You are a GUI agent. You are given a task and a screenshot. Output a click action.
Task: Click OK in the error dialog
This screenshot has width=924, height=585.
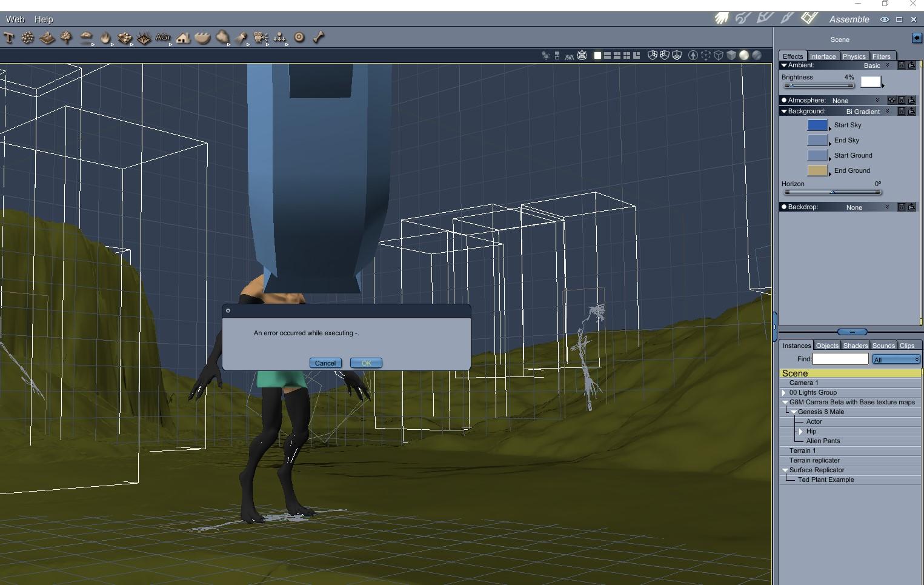366,363
